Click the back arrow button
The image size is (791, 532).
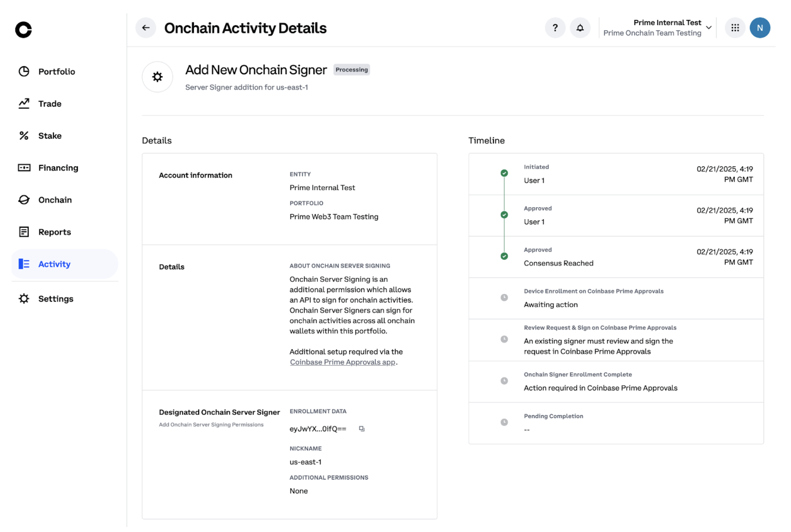coord(146,28)
